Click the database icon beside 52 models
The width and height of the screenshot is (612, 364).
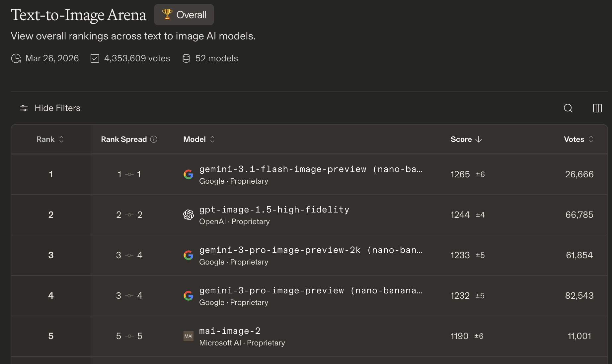tap(186, 58)
